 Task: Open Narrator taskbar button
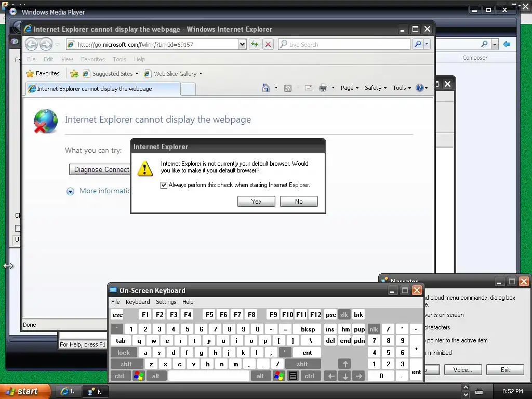pyautogui.click(x=96, y=392)
